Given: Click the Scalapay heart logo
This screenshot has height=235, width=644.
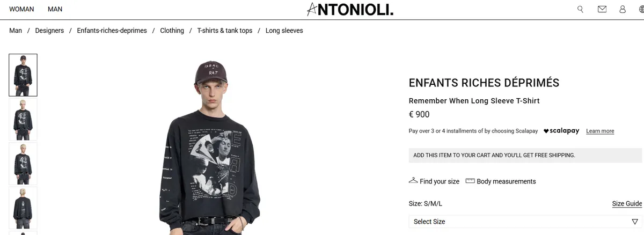Looking at the screenshot, I should tap(561, 131).
